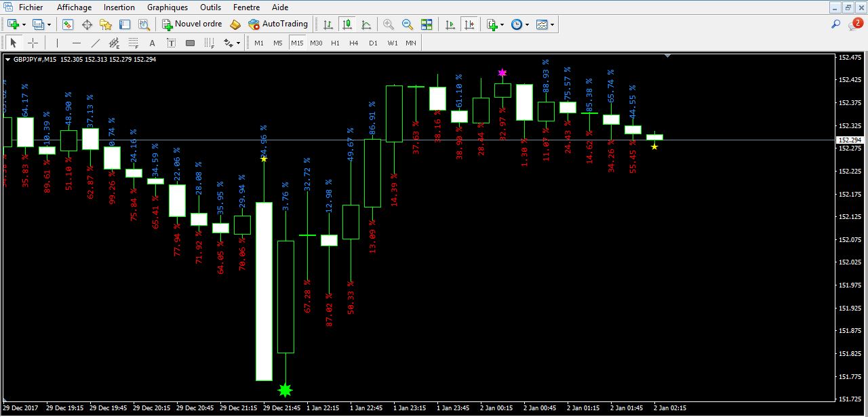Select the trendline drawing tool
Screen dimensions: 868x417
(96, 43)
